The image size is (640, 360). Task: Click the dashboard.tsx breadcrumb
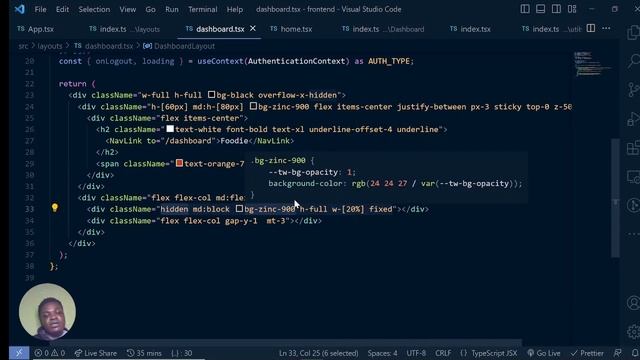[x=103, y=46]
